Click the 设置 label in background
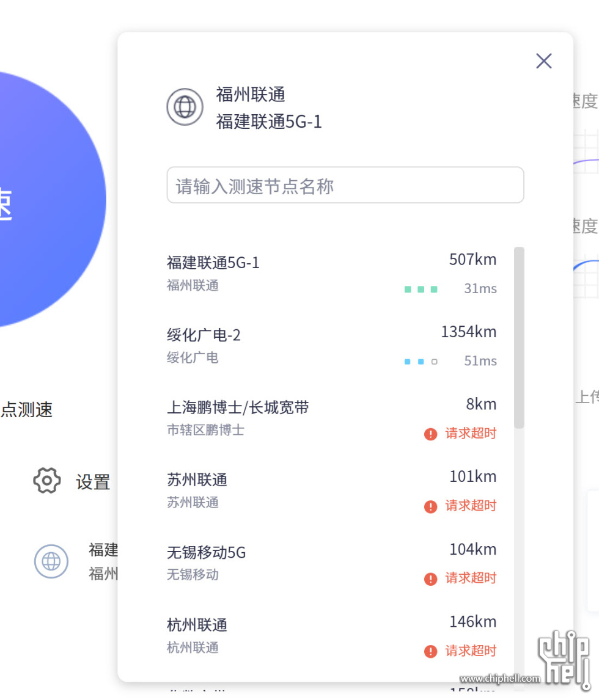 pyautogui.click(x=93, y=482)
